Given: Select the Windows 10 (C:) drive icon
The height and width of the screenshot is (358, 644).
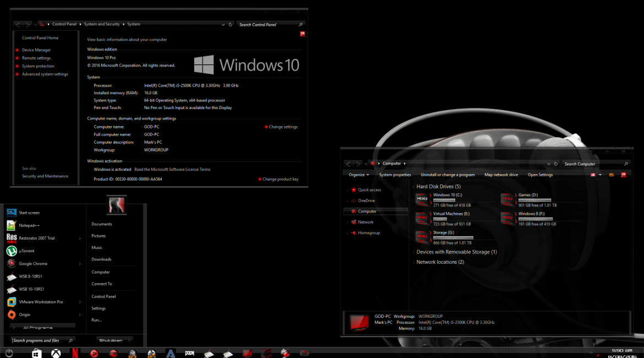Looking at the screenshot, I should [x=423, y=200].
